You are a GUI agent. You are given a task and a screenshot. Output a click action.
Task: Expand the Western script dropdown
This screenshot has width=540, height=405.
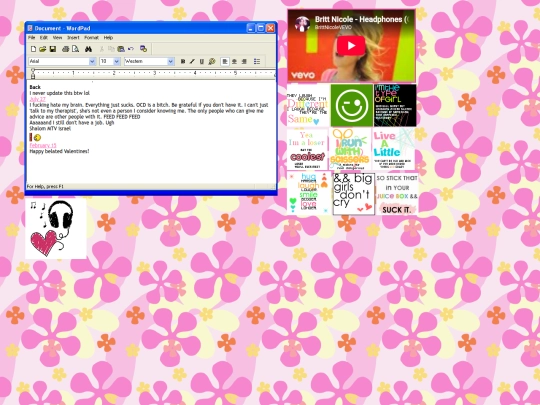point(170,61)
